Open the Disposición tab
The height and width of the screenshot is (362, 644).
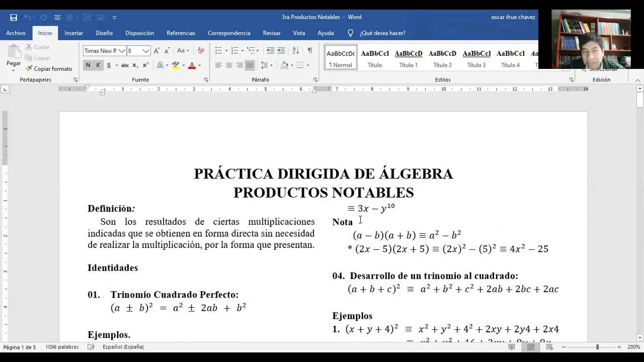pos(139,33)
